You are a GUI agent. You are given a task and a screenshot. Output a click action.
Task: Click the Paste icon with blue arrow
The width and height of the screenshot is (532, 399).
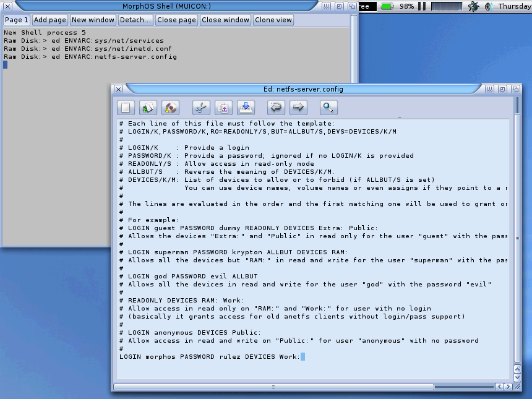point(246,108)
